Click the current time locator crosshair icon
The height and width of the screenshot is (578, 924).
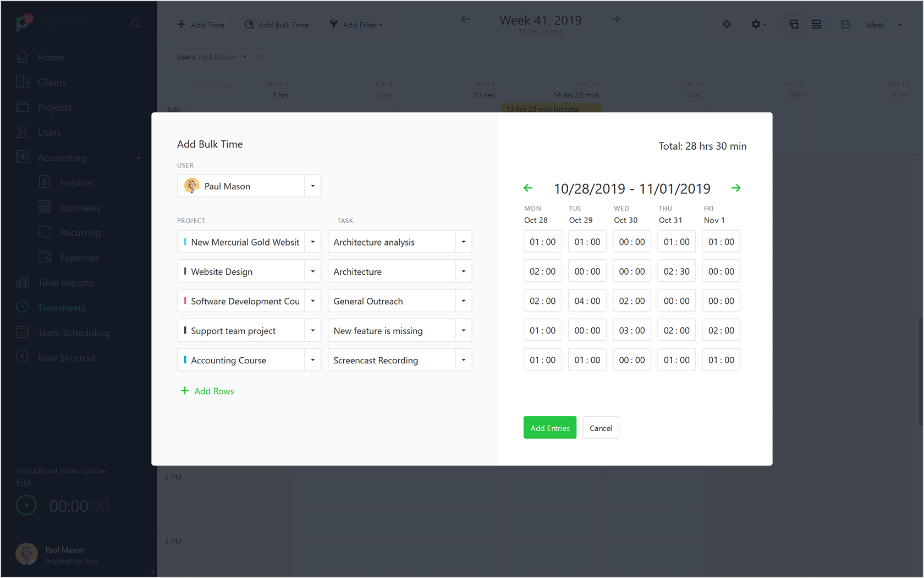[726, 24]
